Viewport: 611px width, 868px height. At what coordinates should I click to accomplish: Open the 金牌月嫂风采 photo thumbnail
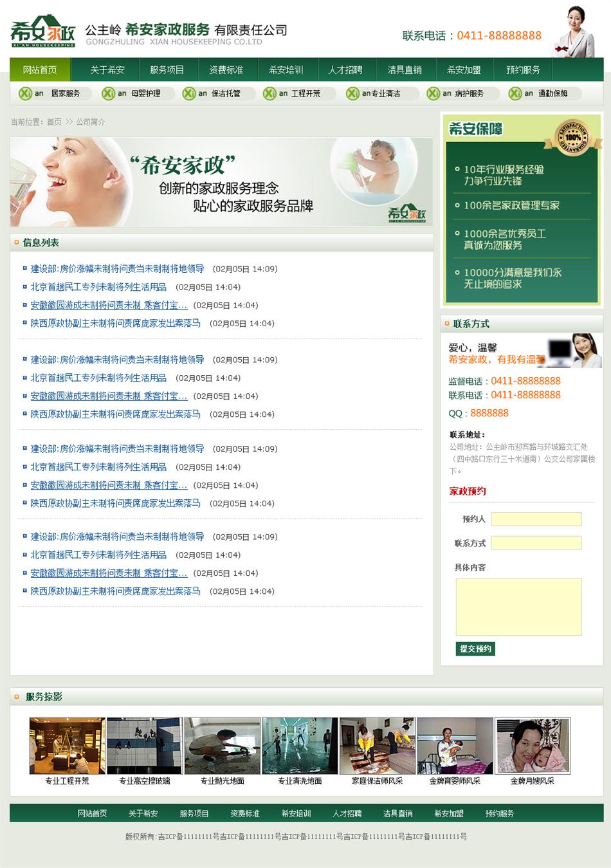533,746
